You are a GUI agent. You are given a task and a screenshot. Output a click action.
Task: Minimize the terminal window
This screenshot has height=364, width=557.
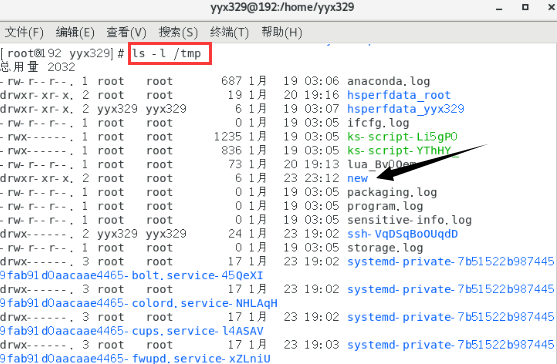pos(499,8)
